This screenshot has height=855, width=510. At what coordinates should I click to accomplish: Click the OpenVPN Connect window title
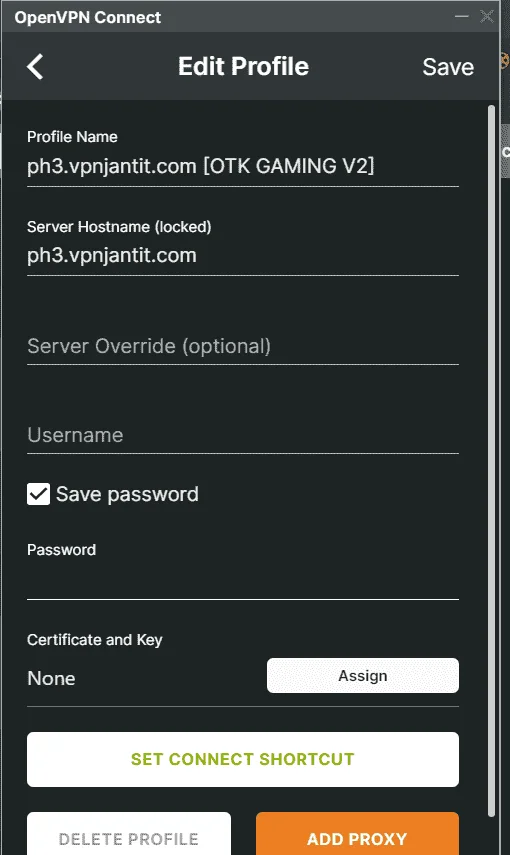88,17
